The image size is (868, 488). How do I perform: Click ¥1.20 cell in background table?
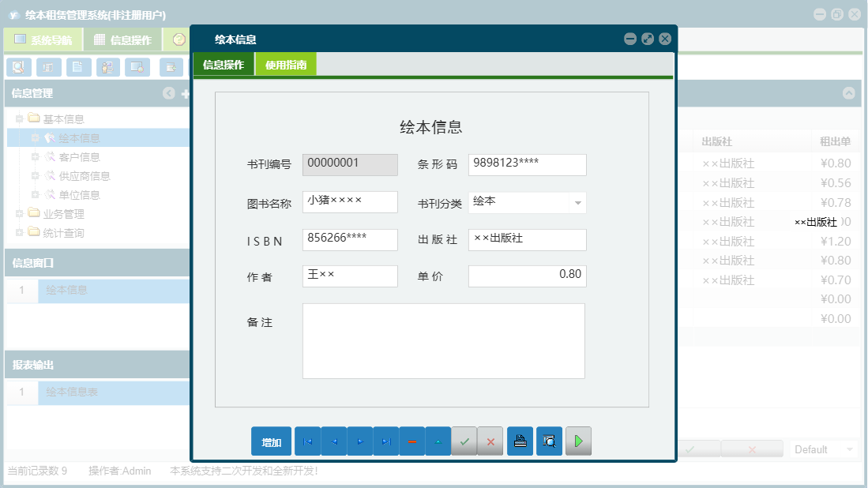click(836, 241)
